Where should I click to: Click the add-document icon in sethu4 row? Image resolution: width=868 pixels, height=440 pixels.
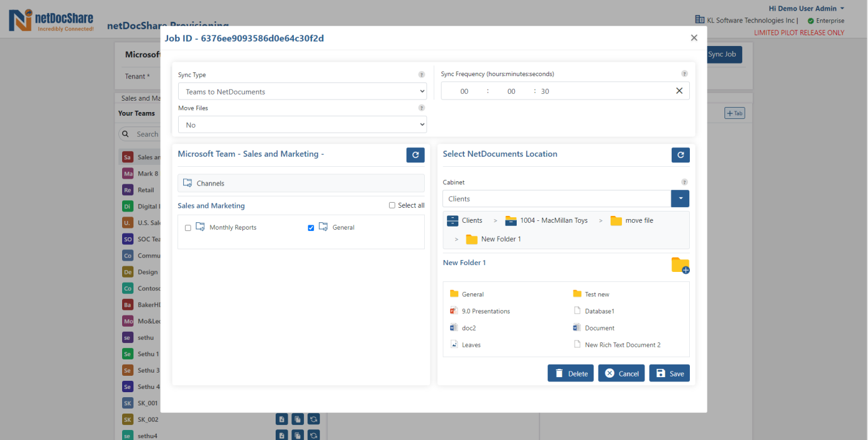click(x=282, y=435)
